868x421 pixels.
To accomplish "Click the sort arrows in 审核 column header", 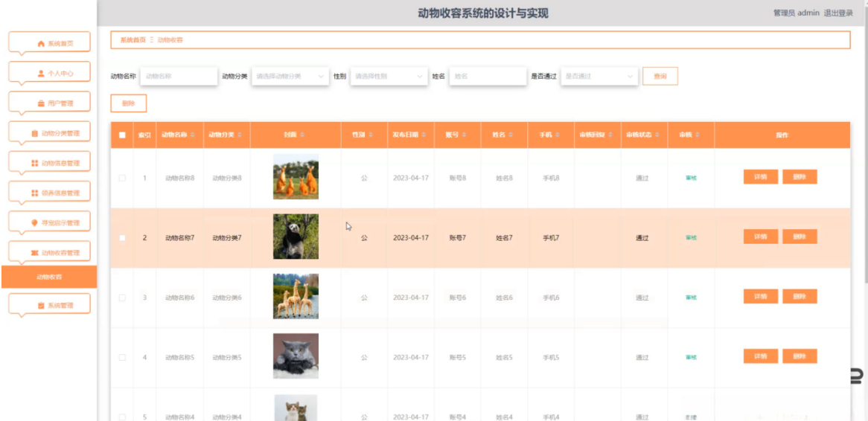I will click(698, 135).
